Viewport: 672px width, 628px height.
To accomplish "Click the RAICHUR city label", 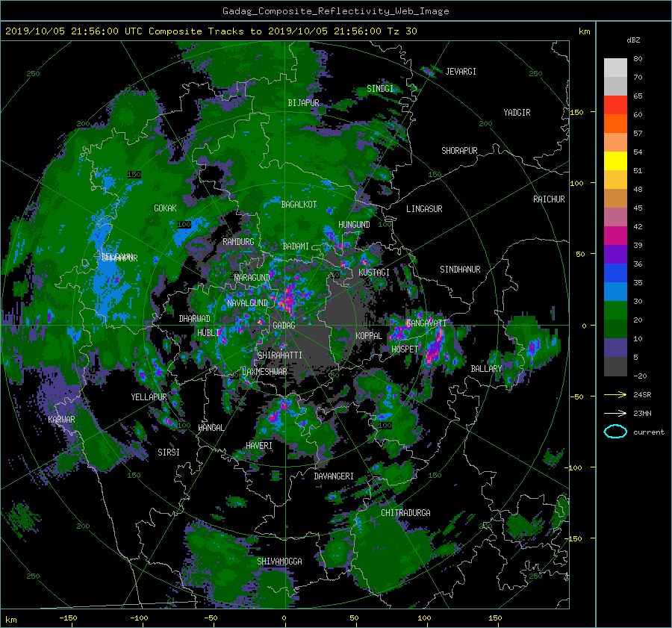I will click(x=549, y=199).
